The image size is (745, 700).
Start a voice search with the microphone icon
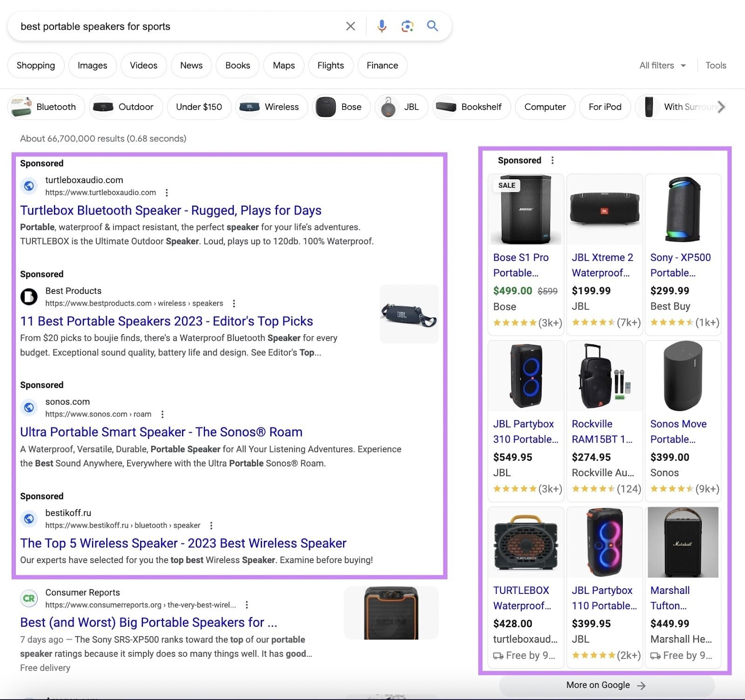[x=381, y=26]
